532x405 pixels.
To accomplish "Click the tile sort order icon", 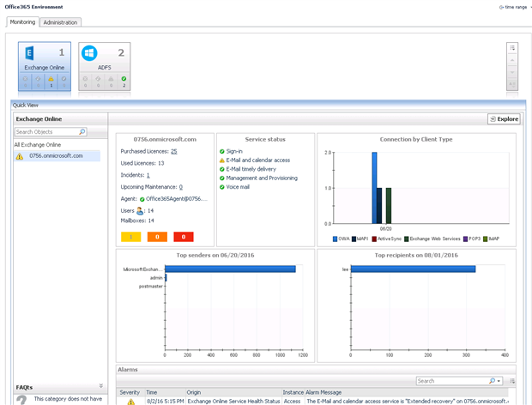I will click(x=512, y=84).
